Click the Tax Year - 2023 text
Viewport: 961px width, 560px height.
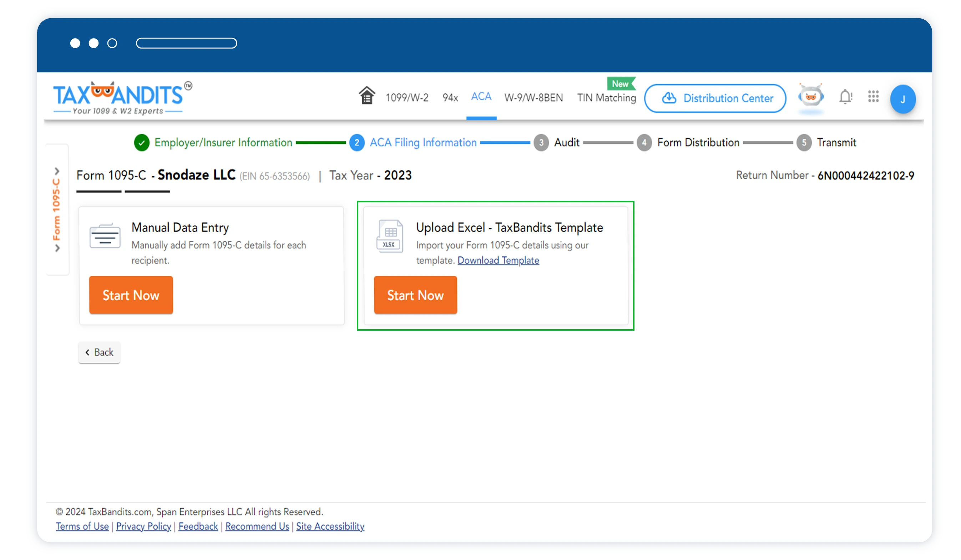pyautogui.click(x=370, y=175)
